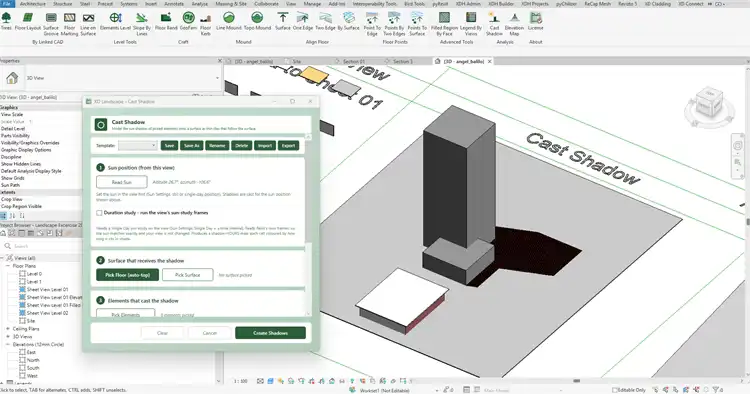Open the Architecture ribbon tab
Image resolution: width=750 pixels, height=394 pixels.
pyautogui.click(x=33, y=4)
